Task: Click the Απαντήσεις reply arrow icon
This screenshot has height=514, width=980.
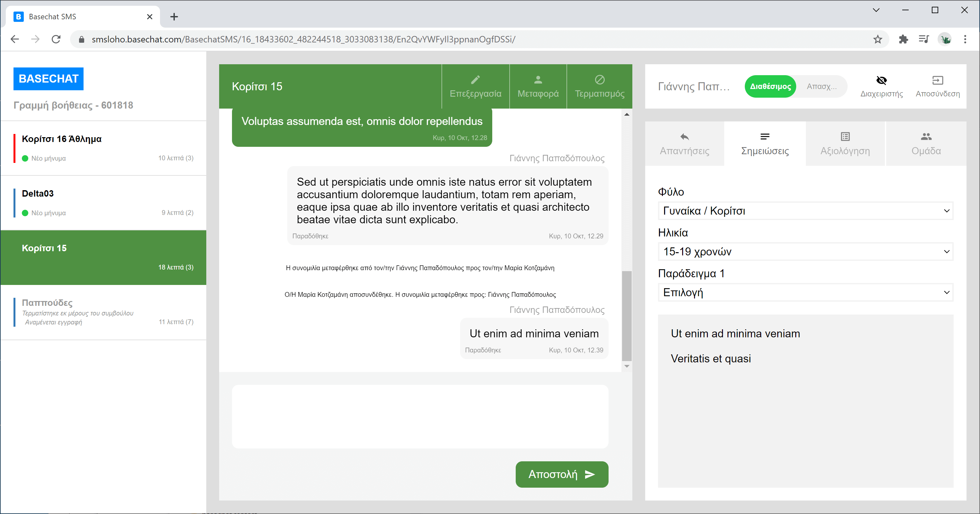Action: (x=684, y=137)
